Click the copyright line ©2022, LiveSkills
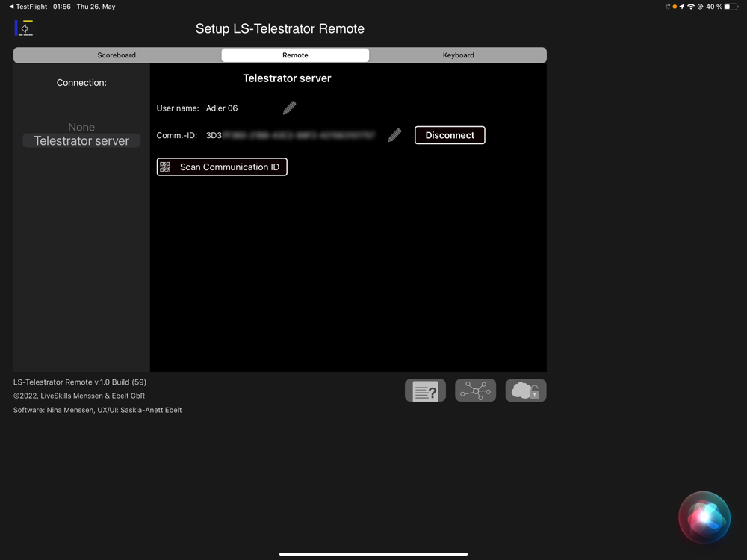 79,396
